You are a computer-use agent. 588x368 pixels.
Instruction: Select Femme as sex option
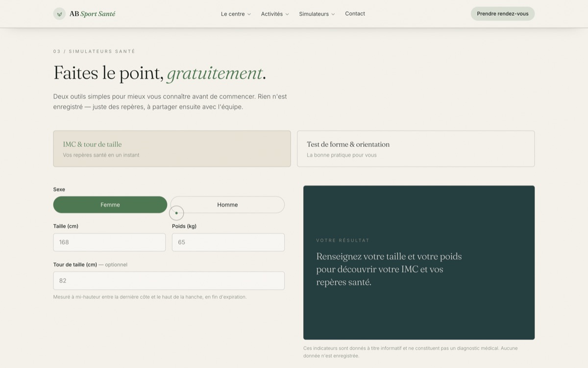point(110,205)
